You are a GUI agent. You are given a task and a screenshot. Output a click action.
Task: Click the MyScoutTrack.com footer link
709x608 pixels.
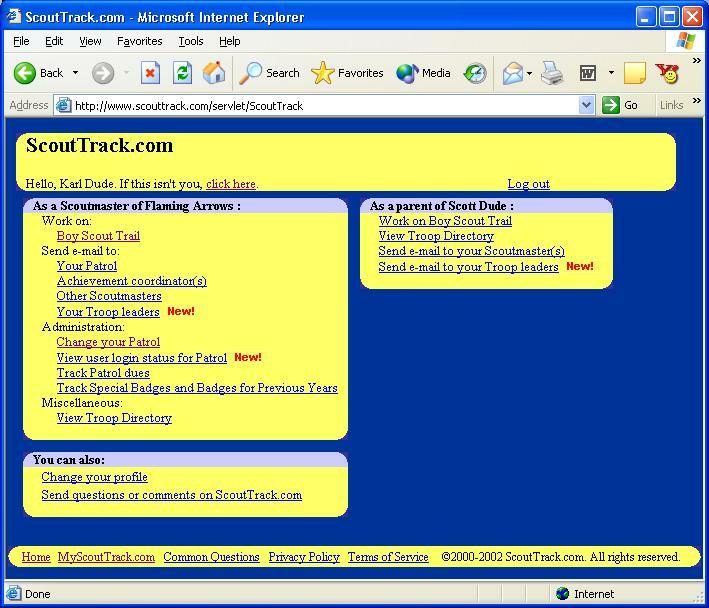106,557
